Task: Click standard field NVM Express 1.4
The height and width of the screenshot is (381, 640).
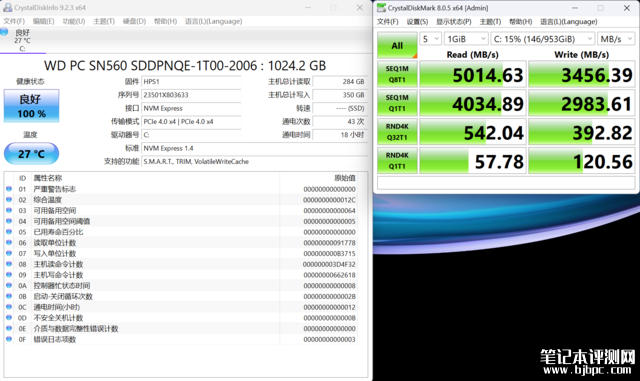Action: pos(254,148)
